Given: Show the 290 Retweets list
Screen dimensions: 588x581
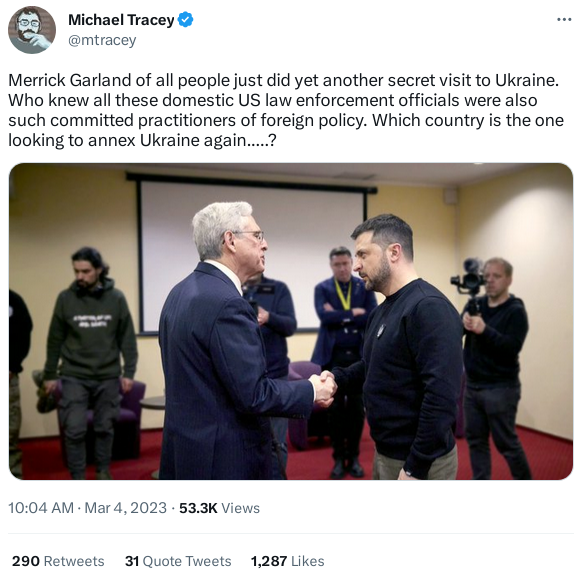Looking at the screenshot, I should (x=58, y=561).
